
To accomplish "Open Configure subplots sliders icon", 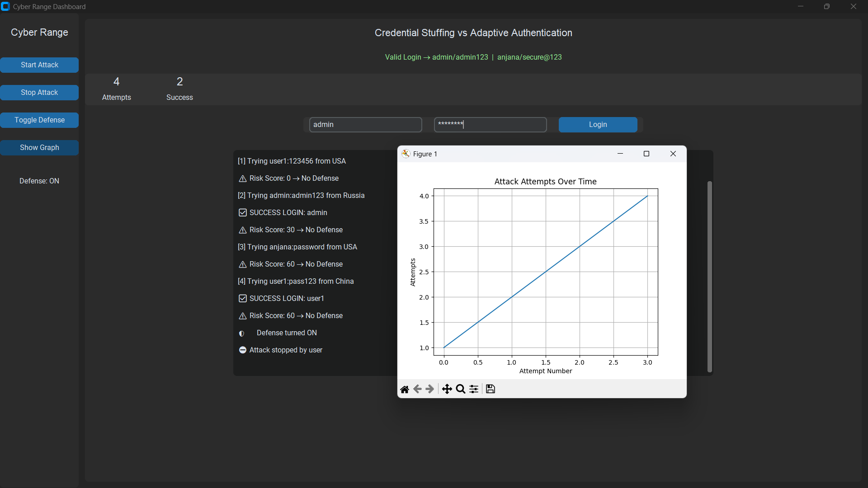I will [474, 389].
